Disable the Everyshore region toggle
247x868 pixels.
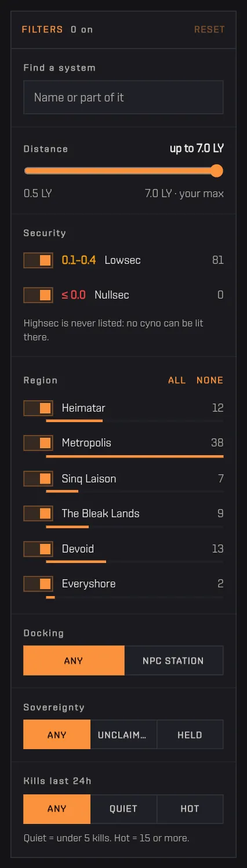click(x=38, y=583)
